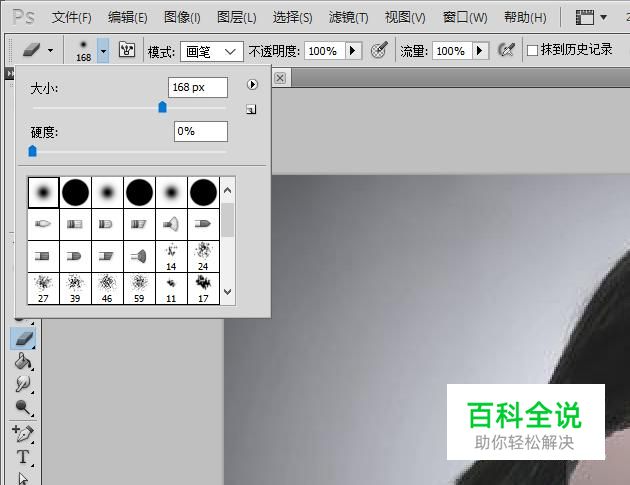Viewport: 630px width, 485px height.
Task: Select the Pen tool
Action: (22, 433)
